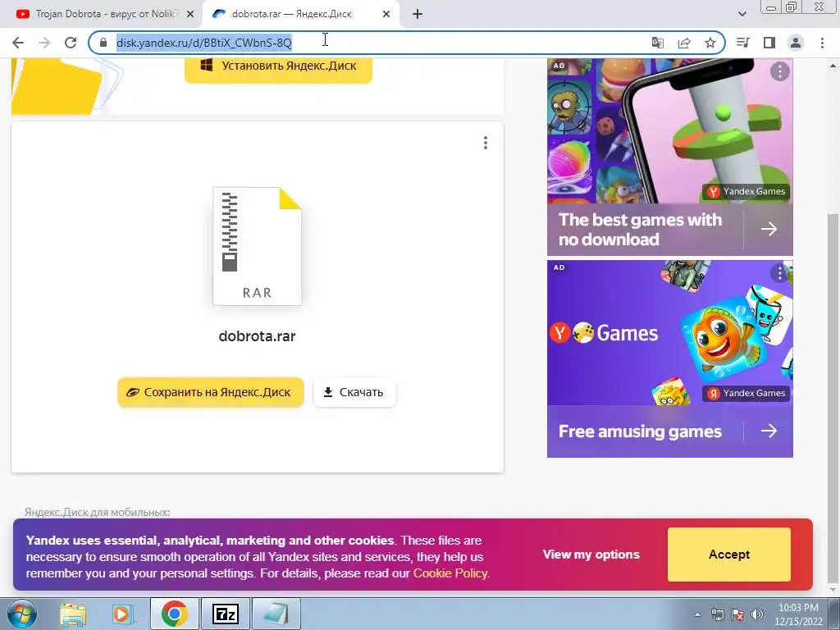Click the Action Center flag tray icon
Screen dimensions: 840x630
[x=737, y=614]
